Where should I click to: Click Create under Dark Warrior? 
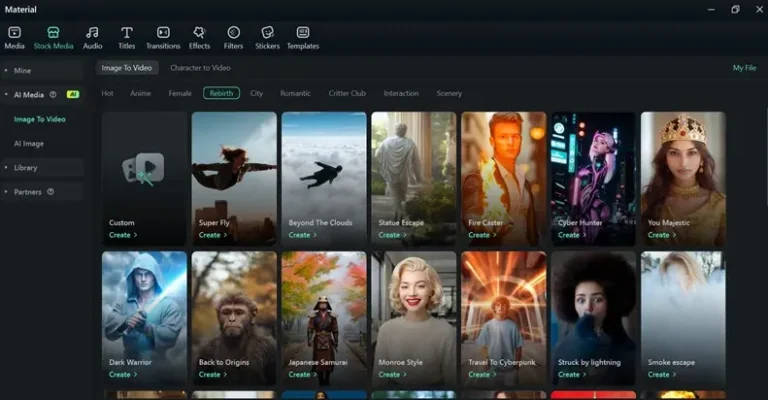coord(123,375)
